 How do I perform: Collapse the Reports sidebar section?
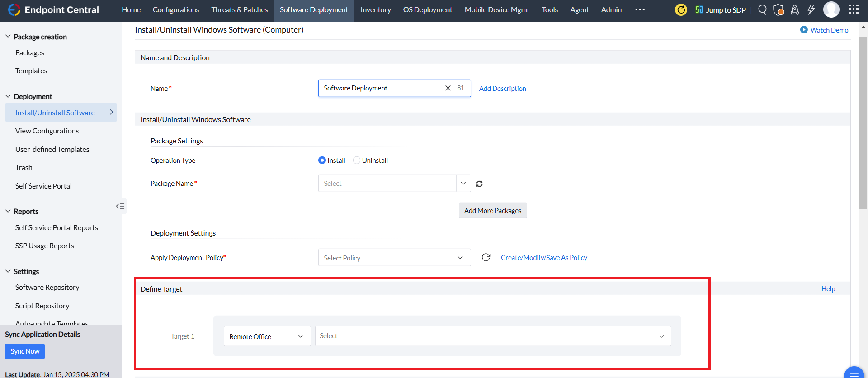click(x=8, y=211)
